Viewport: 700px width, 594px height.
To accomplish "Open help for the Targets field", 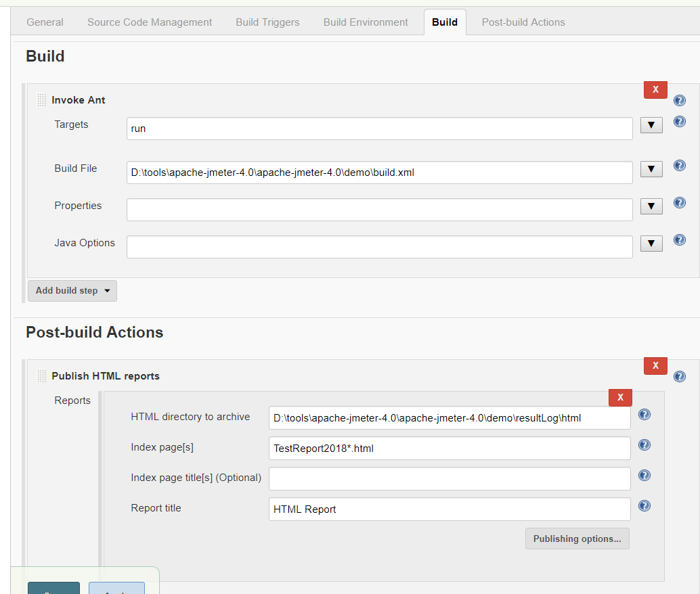I will (x=679, y=121).
